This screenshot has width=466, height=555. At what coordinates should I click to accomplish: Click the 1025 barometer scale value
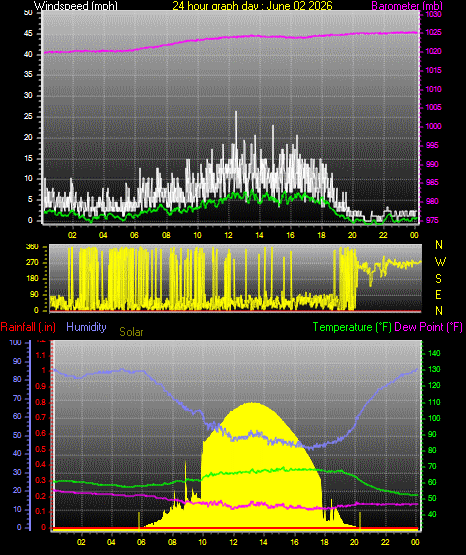(x=433, y=33)
